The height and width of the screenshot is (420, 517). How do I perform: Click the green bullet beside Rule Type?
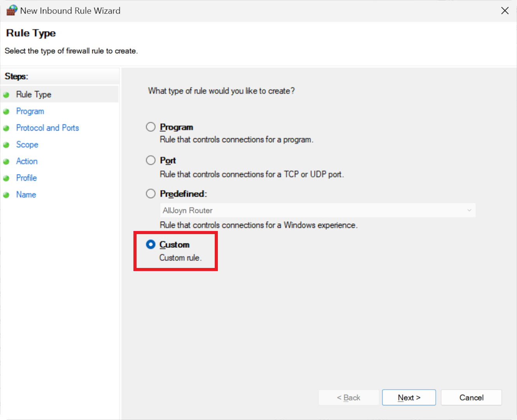pos(6,95)
